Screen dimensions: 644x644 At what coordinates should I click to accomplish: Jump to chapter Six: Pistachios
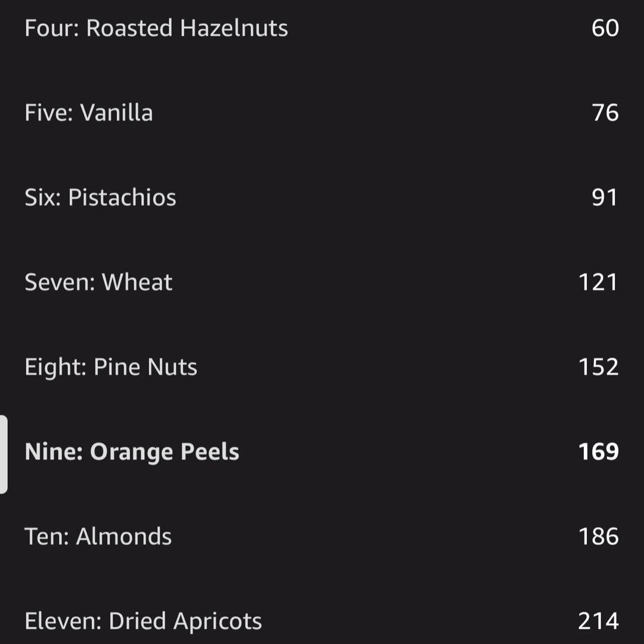(100, 197)
